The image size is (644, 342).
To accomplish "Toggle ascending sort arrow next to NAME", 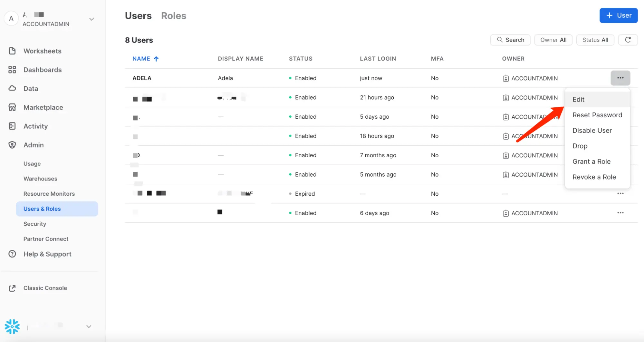I will [x=156, y=59].
